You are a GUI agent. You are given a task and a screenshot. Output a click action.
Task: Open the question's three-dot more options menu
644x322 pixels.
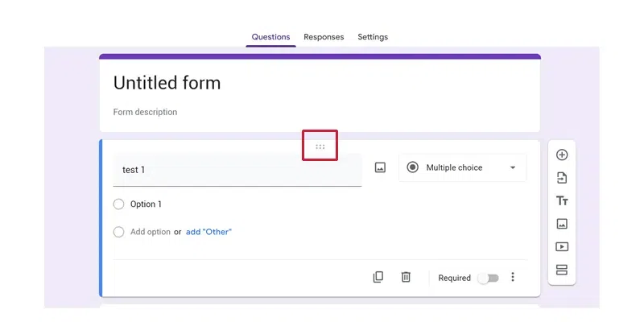tap(513, 277)
